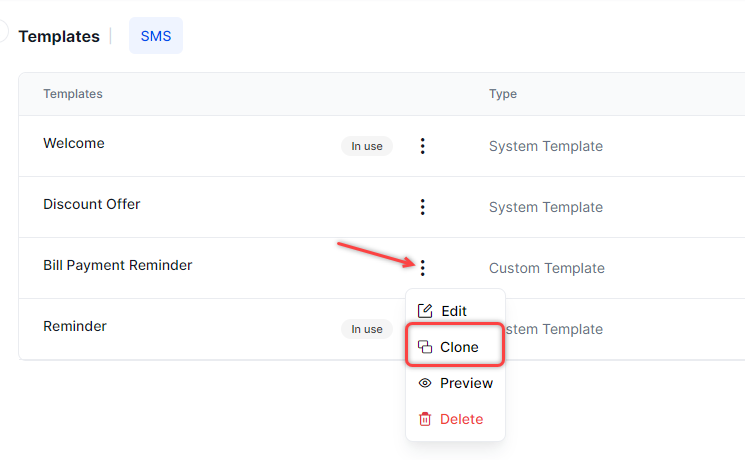Click the Templates column header in table
The height and width of the screenshot is (460, 745).
73,94
